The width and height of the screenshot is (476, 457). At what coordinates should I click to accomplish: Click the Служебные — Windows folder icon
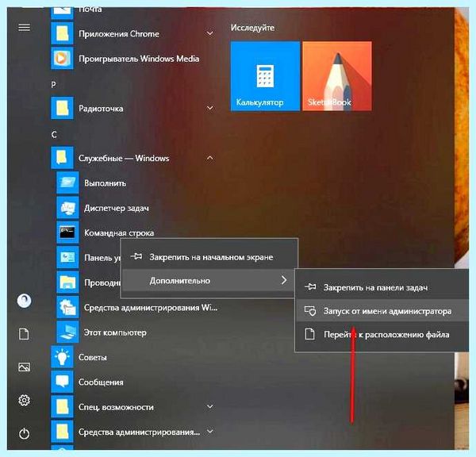pos(62,158)
